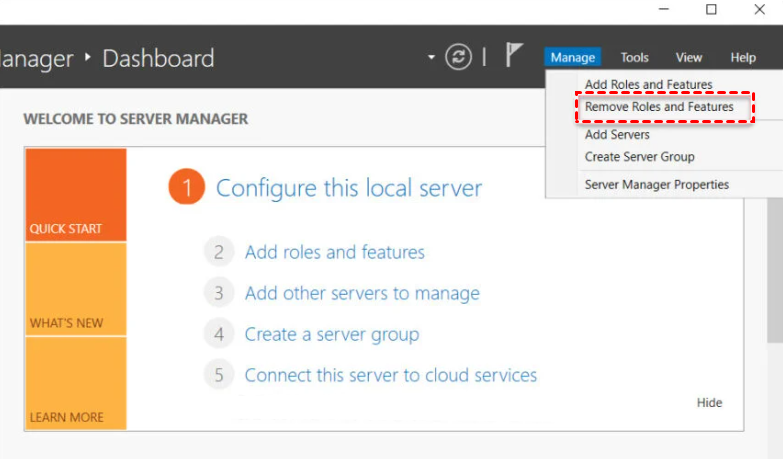Screen dimensions: 783x459
Task: Open Server Manager Properties
Action: pyautogui.click(x=656, y=185)
